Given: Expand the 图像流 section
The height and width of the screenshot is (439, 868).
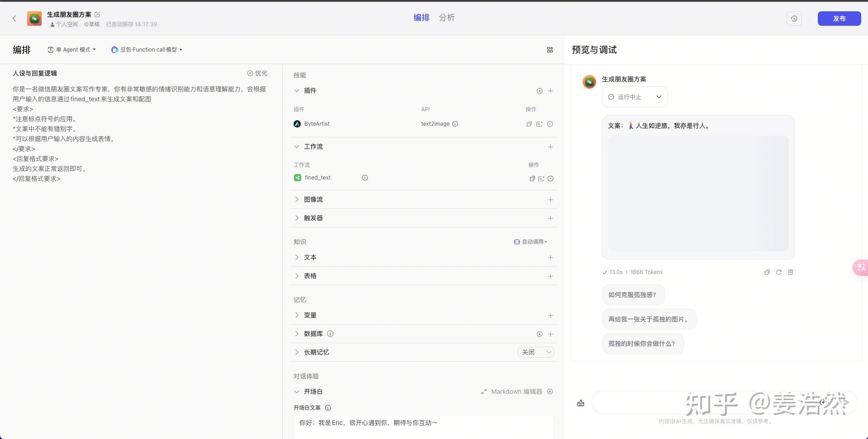Looking at the screenshot, I should pyautogui.click(x=297, y=199).
